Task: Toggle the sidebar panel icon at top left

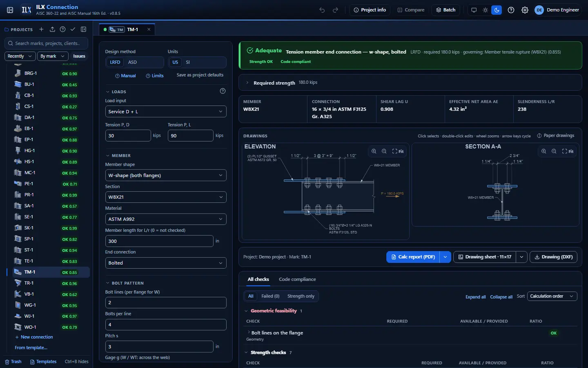Action: coord(10,10)
